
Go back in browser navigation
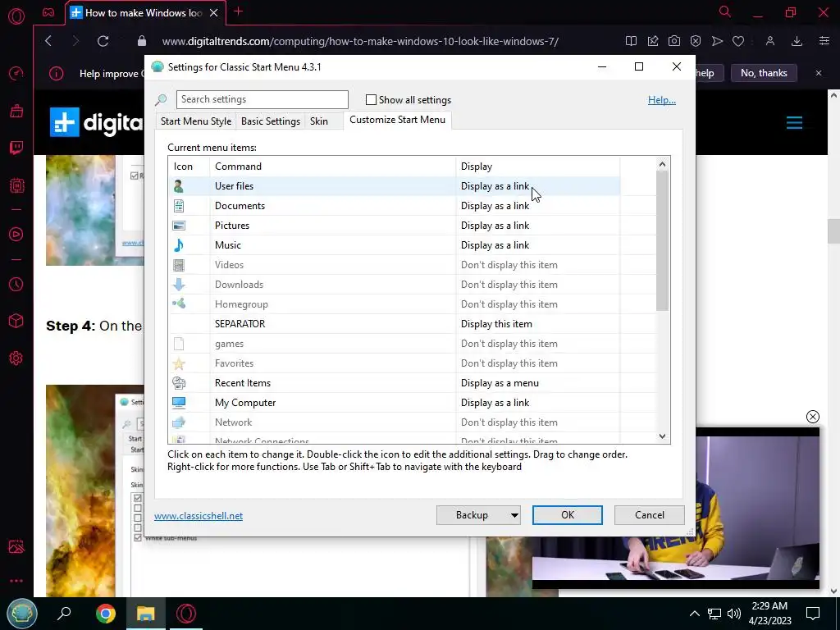coord(48,41)
